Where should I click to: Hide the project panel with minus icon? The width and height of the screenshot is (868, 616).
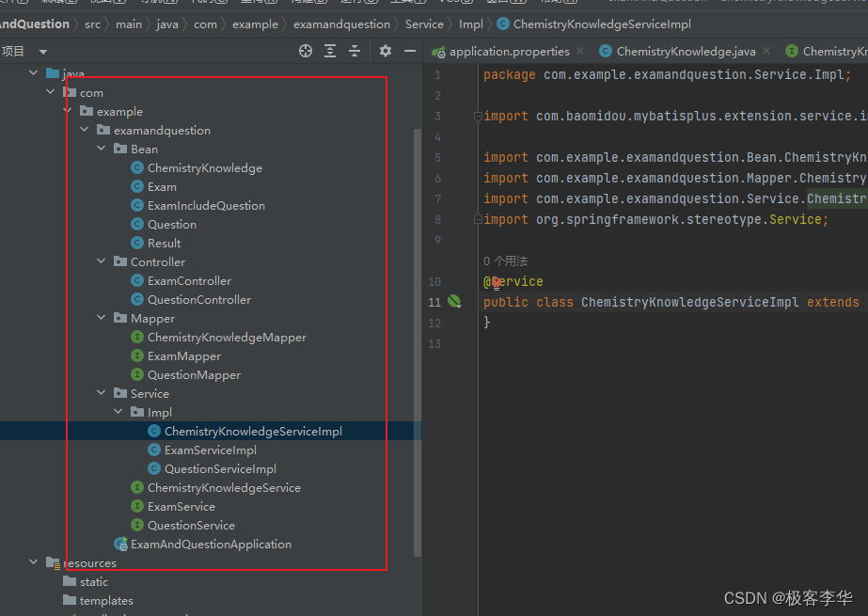click(410, 52)
